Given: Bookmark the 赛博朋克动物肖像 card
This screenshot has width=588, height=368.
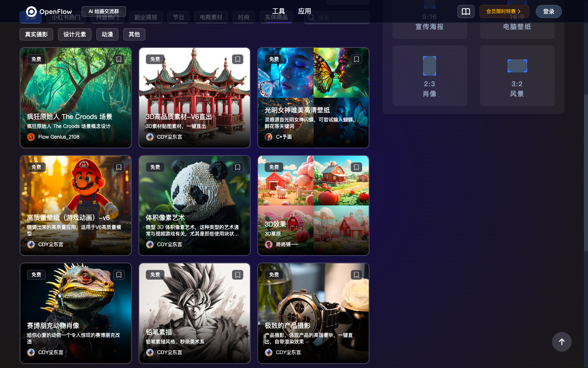Looking at the screenshot, I should pos(119,275).
